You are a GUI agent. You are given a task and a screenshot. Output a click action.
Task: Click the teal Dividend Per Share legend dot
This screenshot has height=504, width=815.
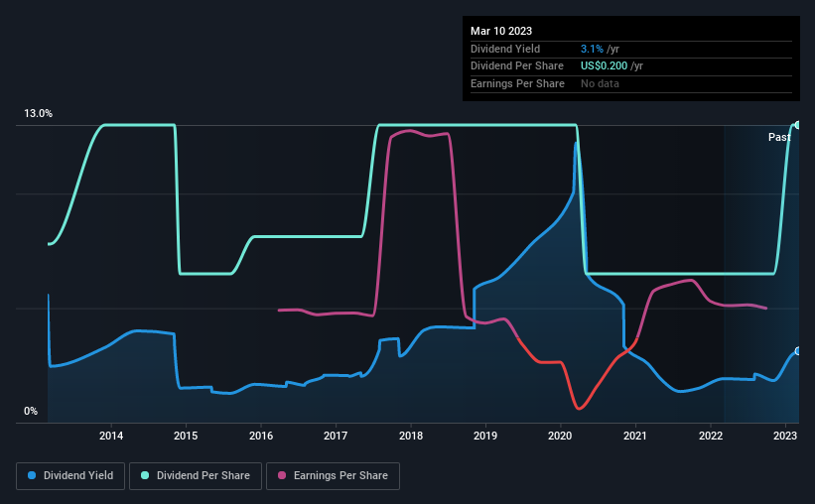click(145, 475)
